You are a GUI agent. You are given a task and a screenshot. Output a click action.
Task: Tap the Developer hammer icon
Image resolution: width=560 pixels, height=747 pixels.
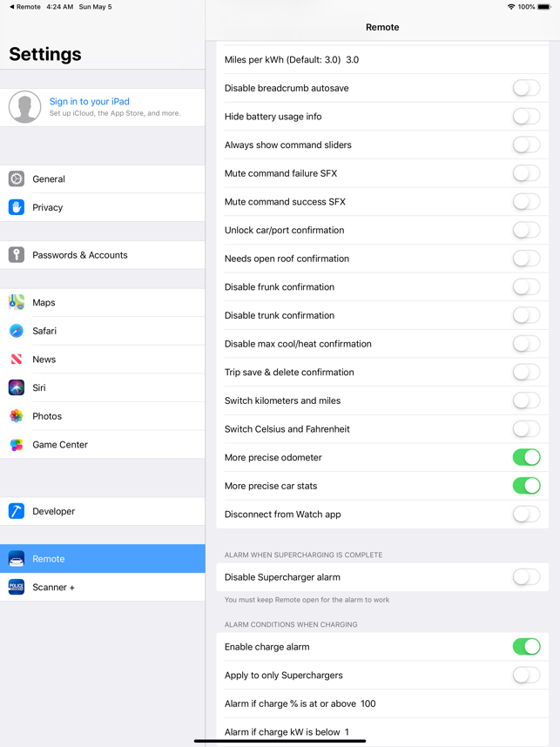pos(17,511)
